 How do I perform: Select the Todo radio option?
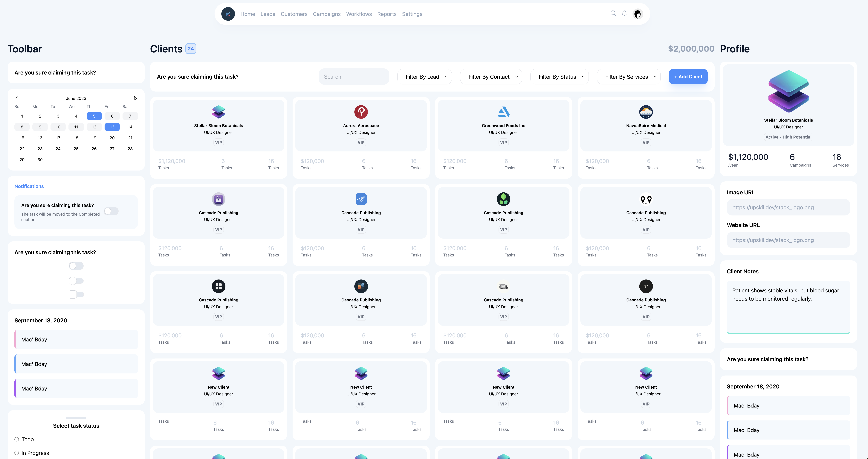tap(16, 439)
